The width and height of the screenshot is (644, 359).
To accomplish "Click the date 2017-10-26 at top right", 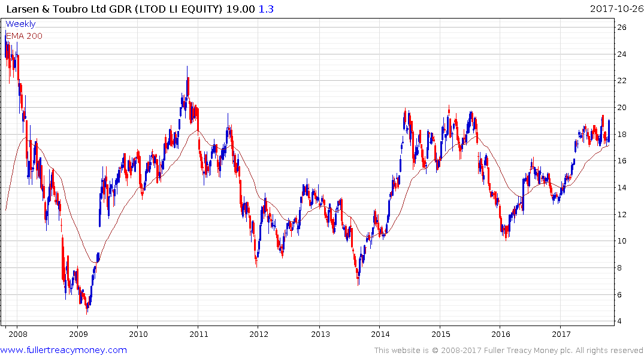I will [616, 8].
